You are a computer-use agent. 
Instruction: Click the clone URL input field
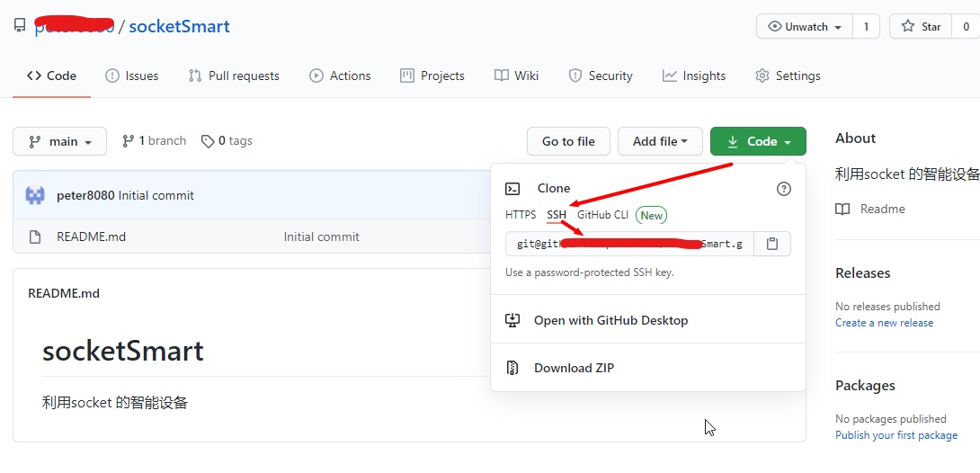[630, 244]
